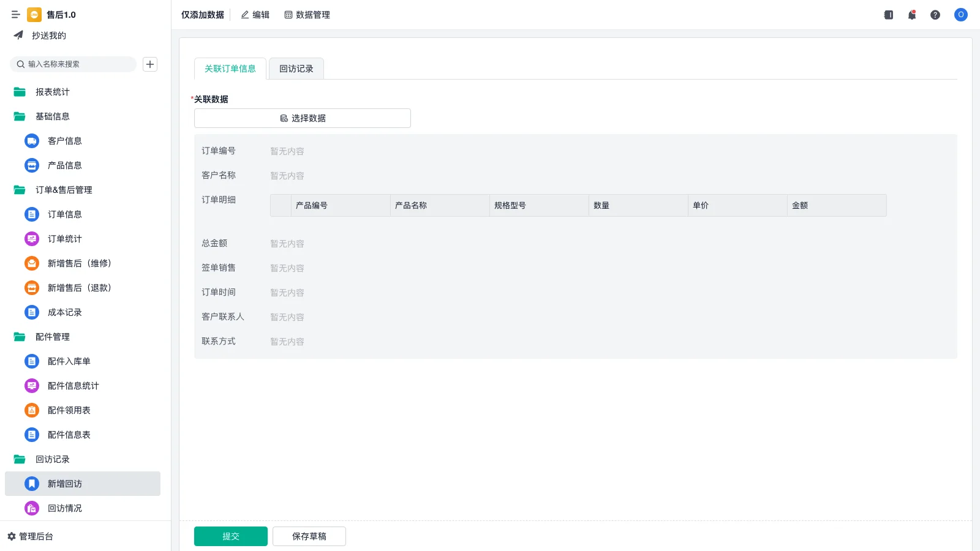Open 新增售后（维修）form
This screenshot has width=980, height=551.
point(79,263)
